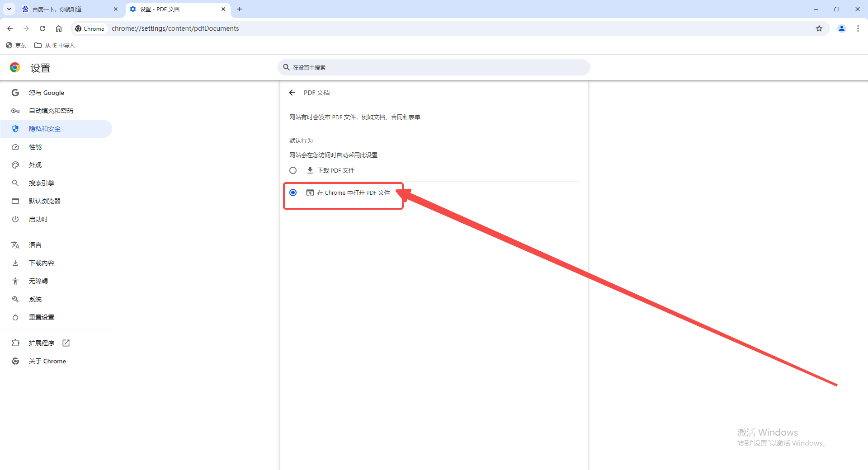
Task: Click the speedometer icon for performance
Action: pos(15,147)
